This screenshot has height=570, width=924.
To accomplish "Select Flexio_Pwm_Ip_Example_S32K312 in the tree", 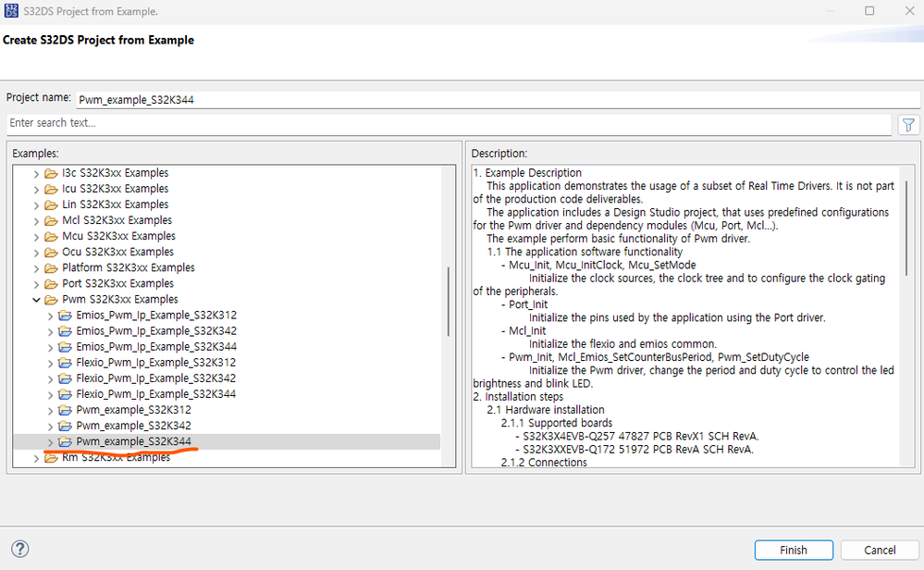I will point(155,363).
